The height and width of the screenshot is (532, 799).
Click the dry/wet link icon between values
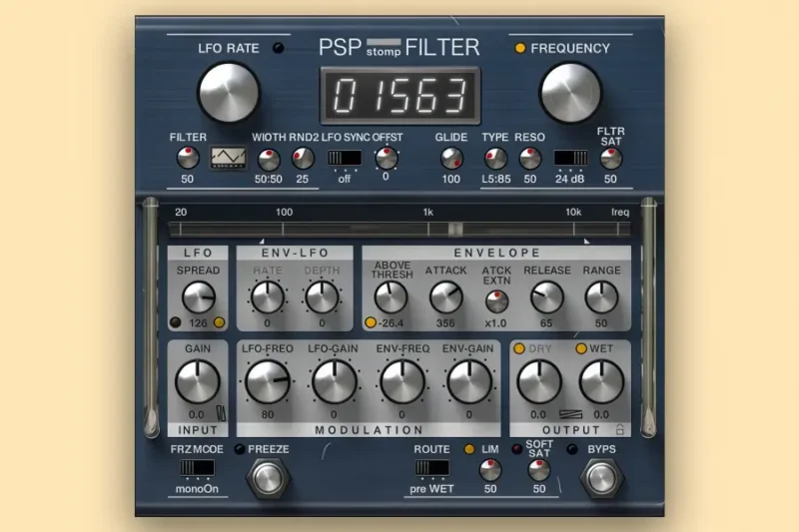point(570,414)
